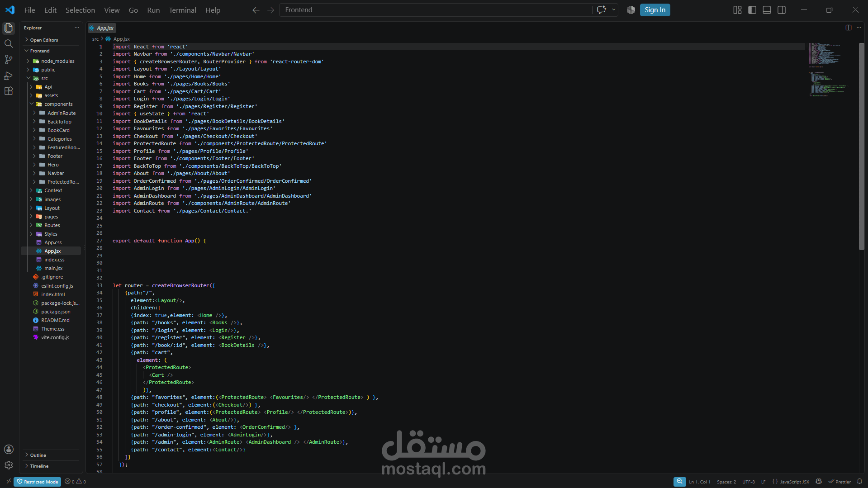Open the Copilot chat icon

602,10
